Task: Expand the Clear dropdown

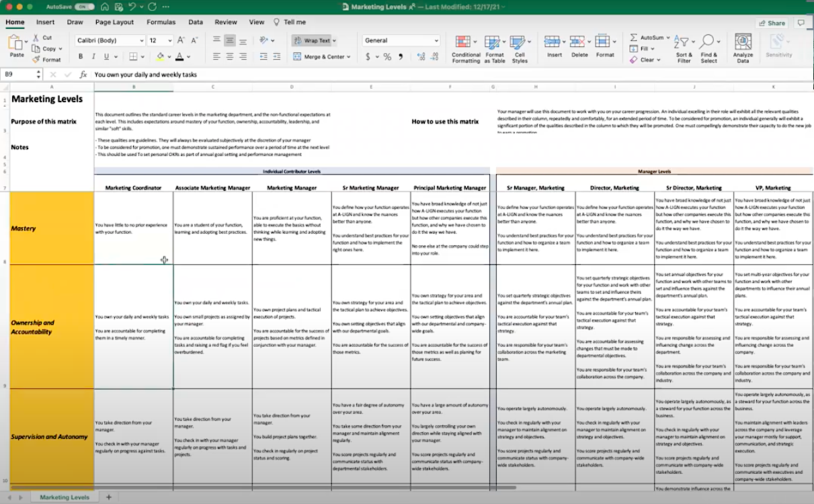Action: [x=658, y=60]
